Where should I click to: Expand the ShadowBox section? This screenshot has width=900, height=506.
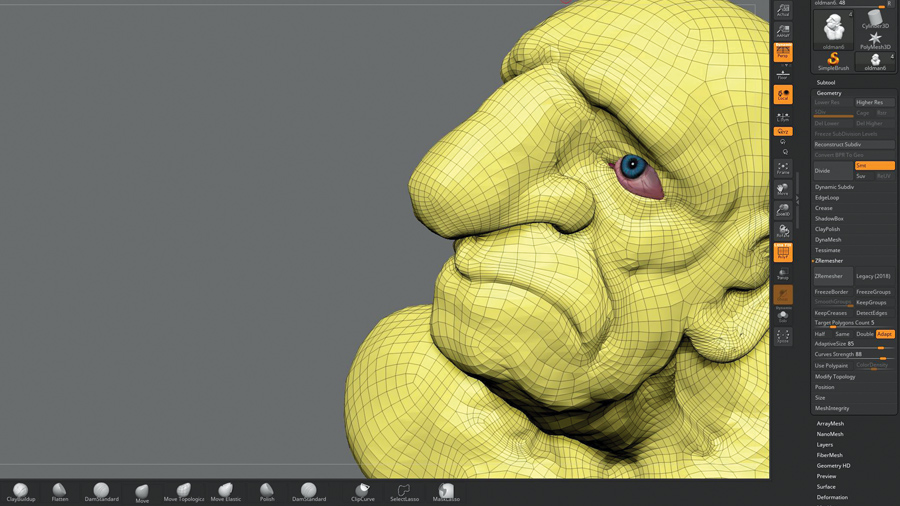[x=829, y=219]
